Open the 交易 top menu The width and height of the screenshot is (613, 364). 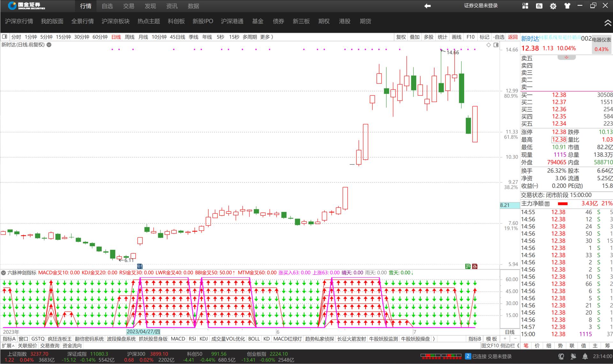tap(129, 6)
